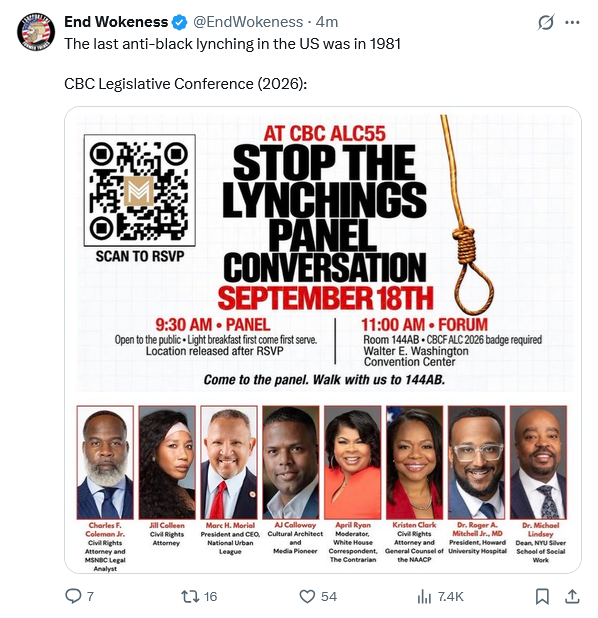Open the three-dot more options menu

[x=572, y=22]
